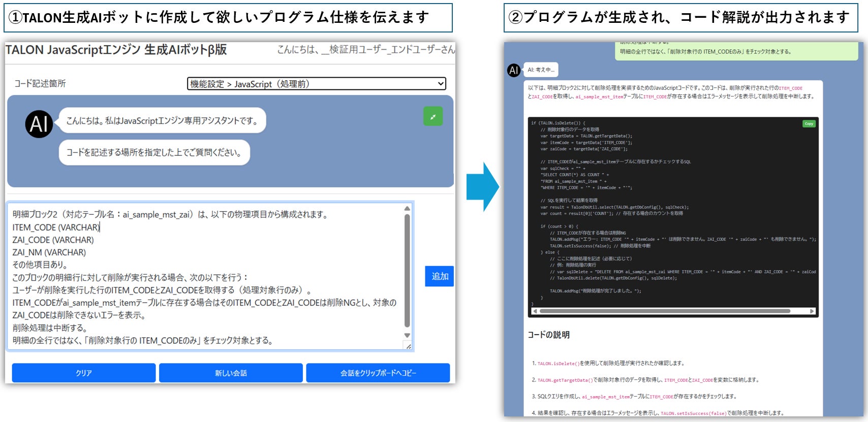Viewport: 868px width, 422px height.
Task: Click the AI avatar next to 'AI: 考え中...'
Action: pos(514,70)
